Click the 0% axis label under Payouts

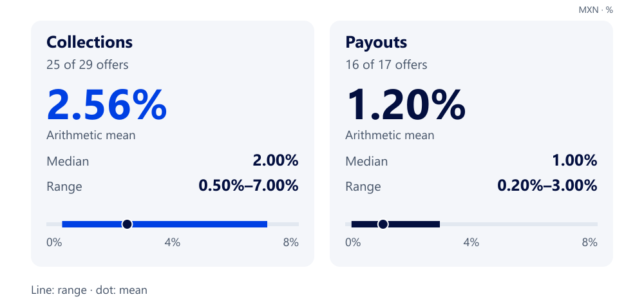(353, 243)
